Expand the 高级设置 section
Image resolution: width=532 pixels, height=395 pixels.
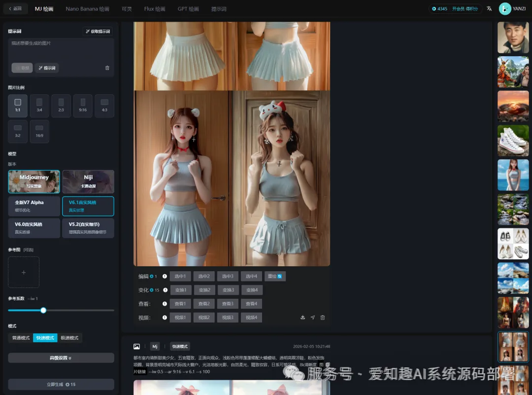coord(61,358)
